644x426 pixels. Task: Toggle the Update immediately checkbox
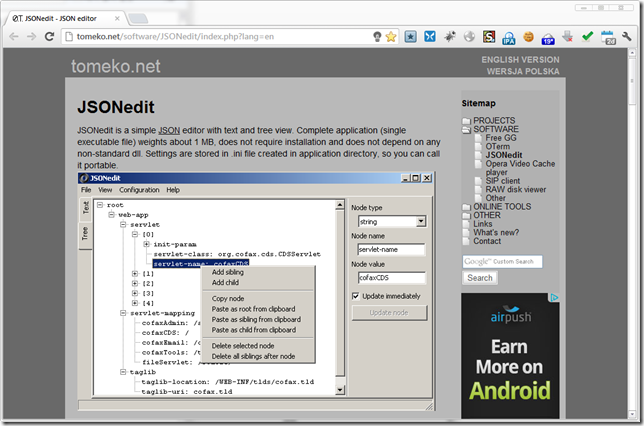[356, 296]
